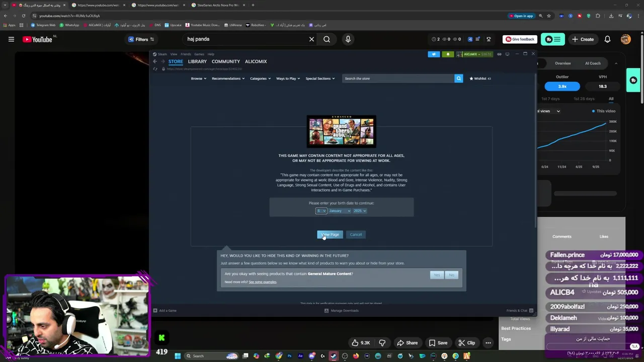Viewport: 644px width, 362px height.
Task: Clear the 'haj panda' search text
Action: tap(311, 39)
